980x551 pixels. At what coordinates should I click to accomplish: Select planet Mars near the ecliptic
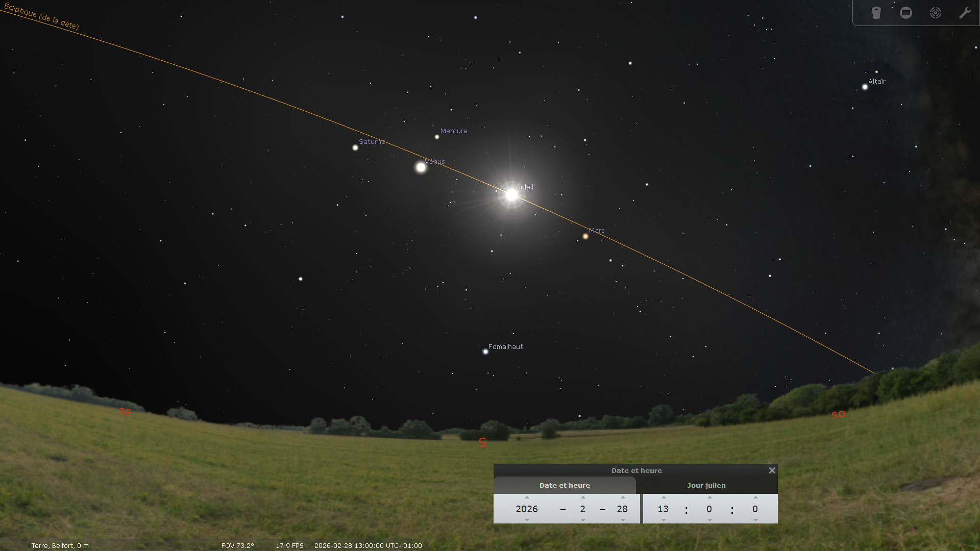coord(585,236)
